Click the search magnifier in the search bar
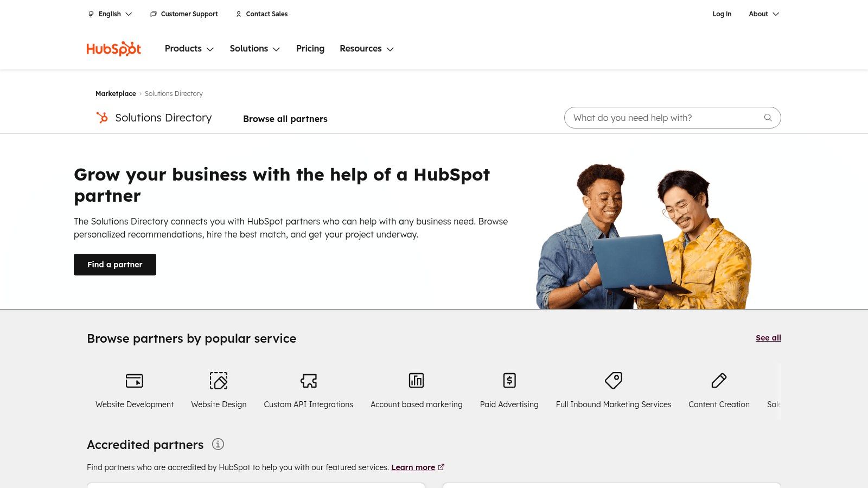The image size is (868, 488). pos(768,118)
